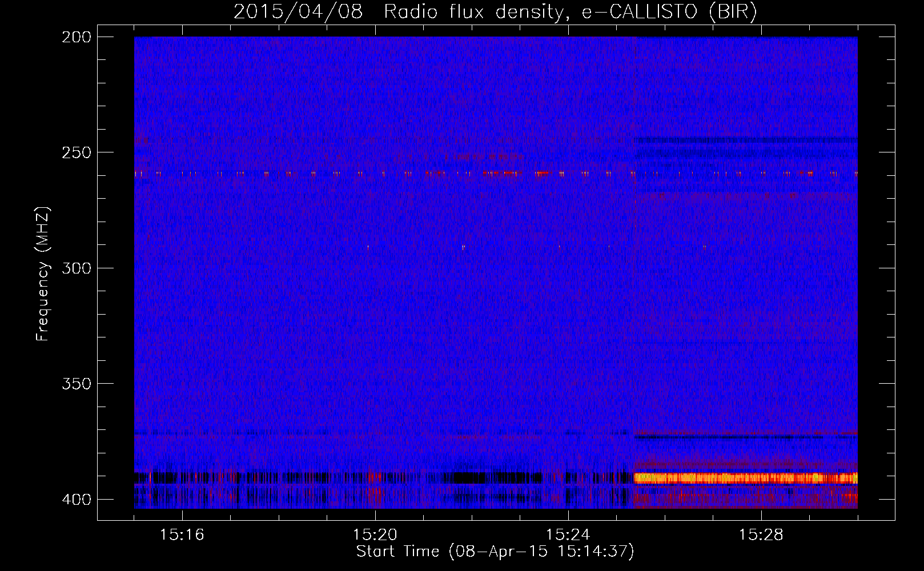Click the 250 frequency tick label

77,152
